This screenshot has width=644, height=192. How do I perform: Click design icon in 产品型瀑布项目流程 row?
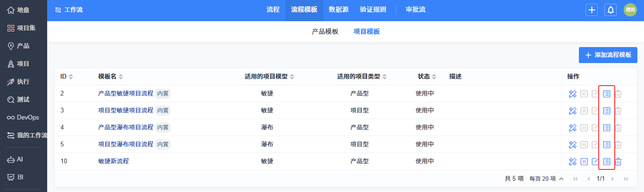click(573, 128)
